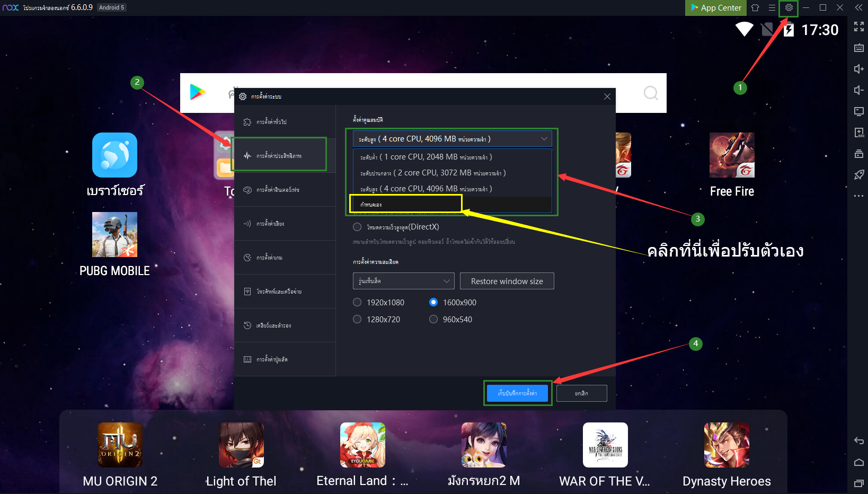Screen dimensions: 868x494
Task: Click the fullscreen toggle sidebar icon
Action: tap(858, 27)
